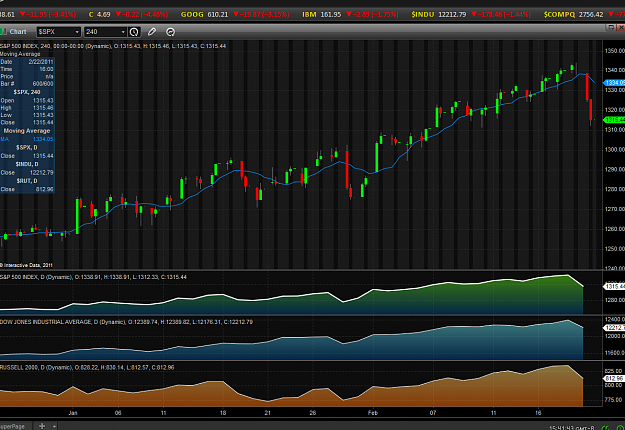Select the pencil drawing tool icon
This screenshot has width=625, height=430.
(x=152, y=32)
